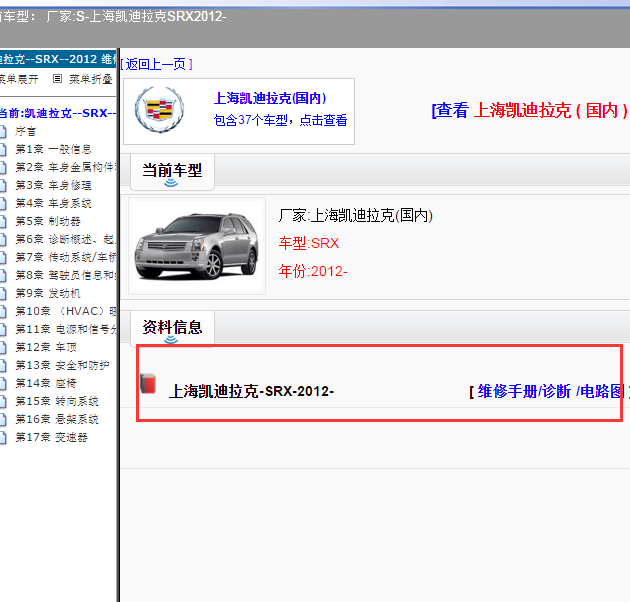Open 第11章 电源和信号 chapter
The image size is (630, 602).
pyautogui.click(x=66, y=330)
